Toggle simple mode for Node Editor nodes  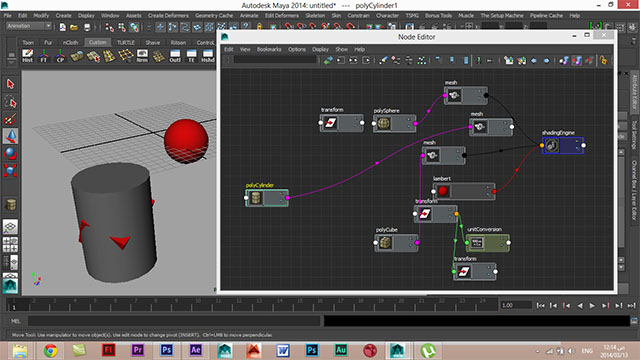point(438,60)
